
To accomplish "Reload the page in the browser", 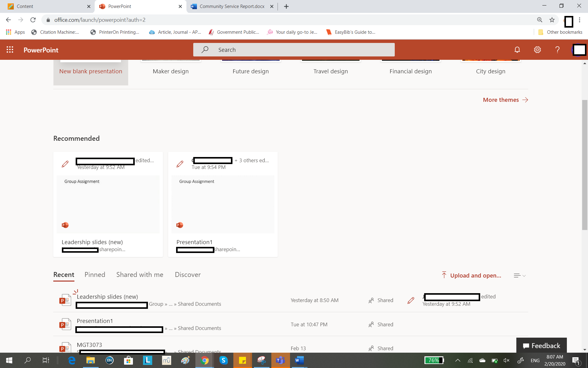I will (x=33, y=20).
